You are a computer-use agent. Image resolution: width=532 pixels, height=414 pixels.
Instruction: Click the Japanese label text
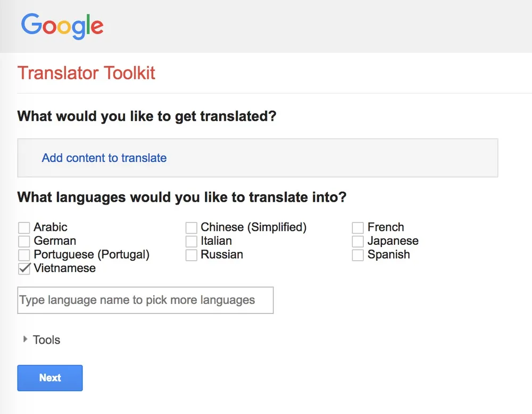tap(393, 241)
